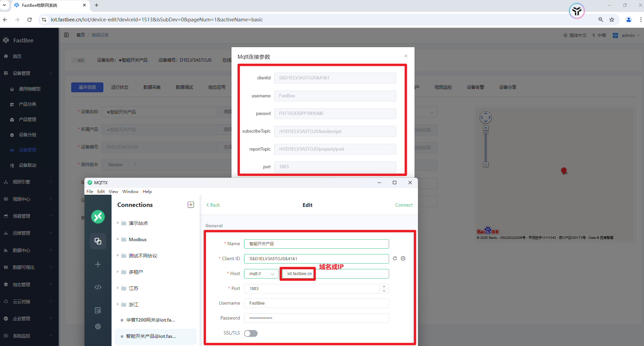View site information icon in address bar
644x346 pixels.
(44, 20)
